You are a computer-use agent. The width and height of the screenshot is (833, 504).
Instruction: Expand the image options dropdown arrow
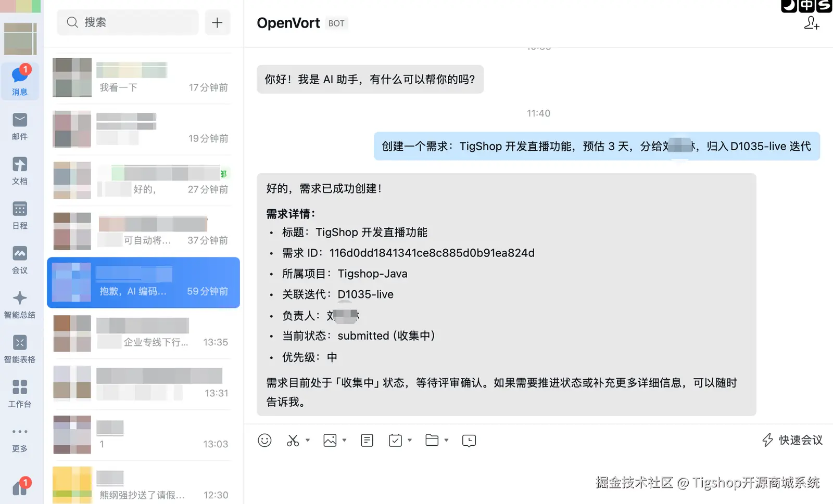(x=344, y=440)
